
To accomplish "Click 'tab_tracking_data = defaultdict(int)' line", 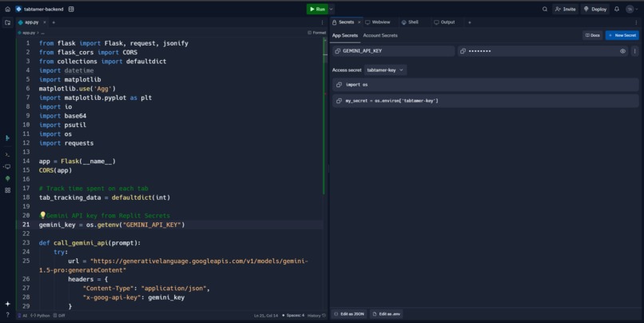I will click(x=105, y=197).
